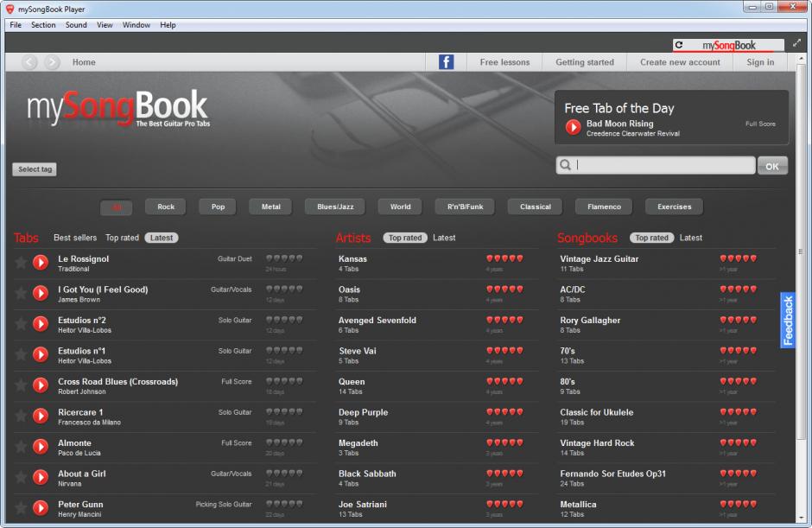The width and height of the screenshot is (812, 528).
Task: Go back with the back arrow
Action: click(29, 62)
